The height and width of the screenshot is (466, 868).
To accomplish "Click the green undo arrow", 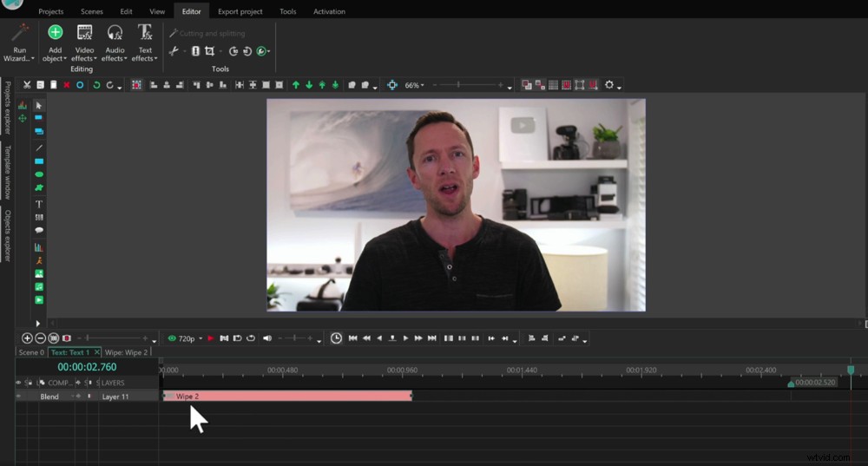I will [96, 85].
